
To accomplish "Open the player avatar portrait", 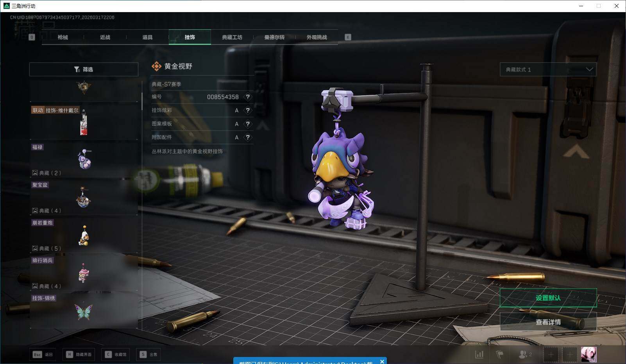I will point(588,355).
